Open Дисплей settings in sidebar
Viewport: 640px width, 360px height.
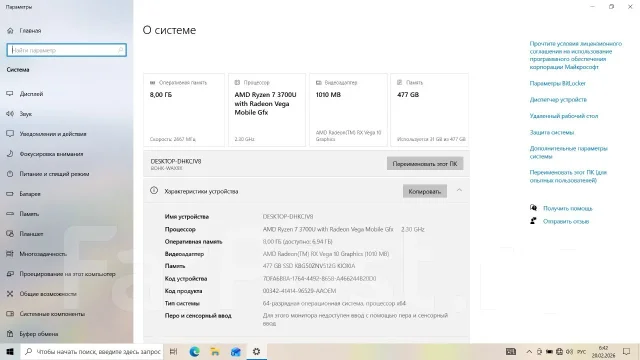coord(25,94)
